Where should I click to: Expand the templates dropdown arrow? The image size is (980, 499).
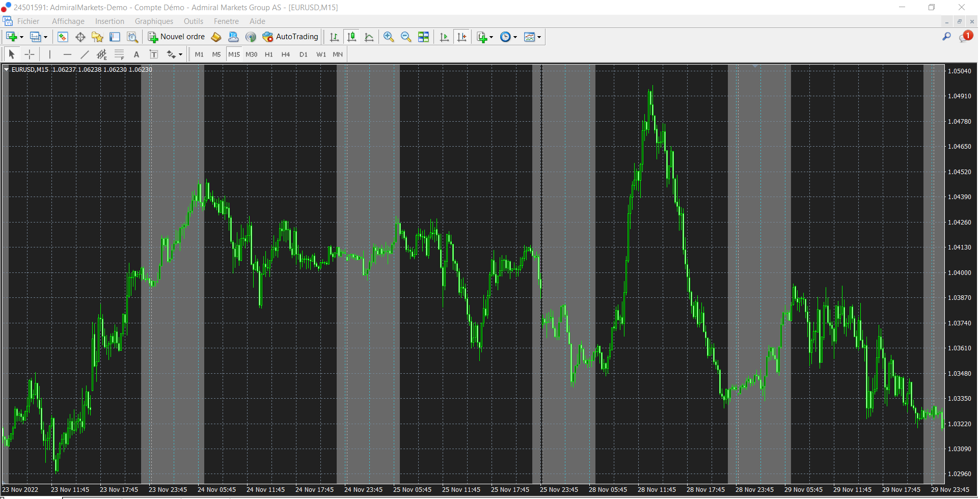tap(539, 37)
